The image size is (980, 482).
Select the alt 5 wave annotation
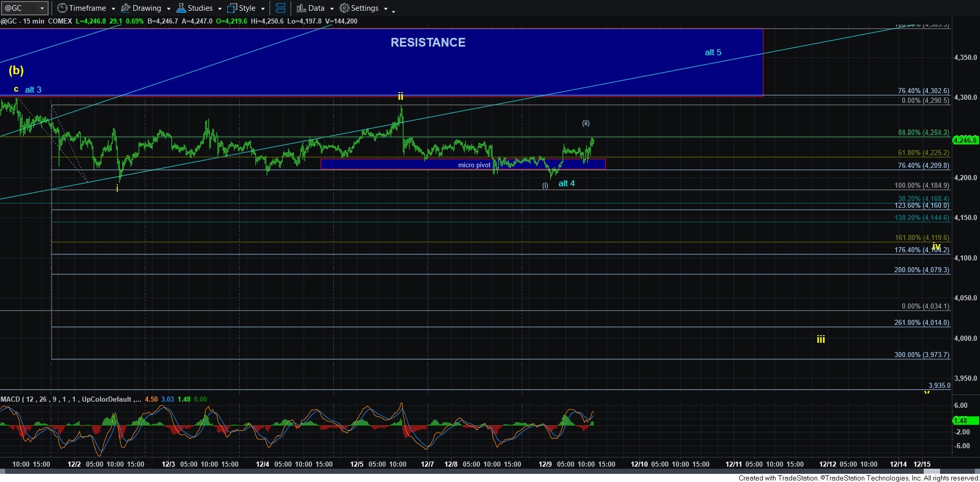pyautogui.click(x=713, y=52)
